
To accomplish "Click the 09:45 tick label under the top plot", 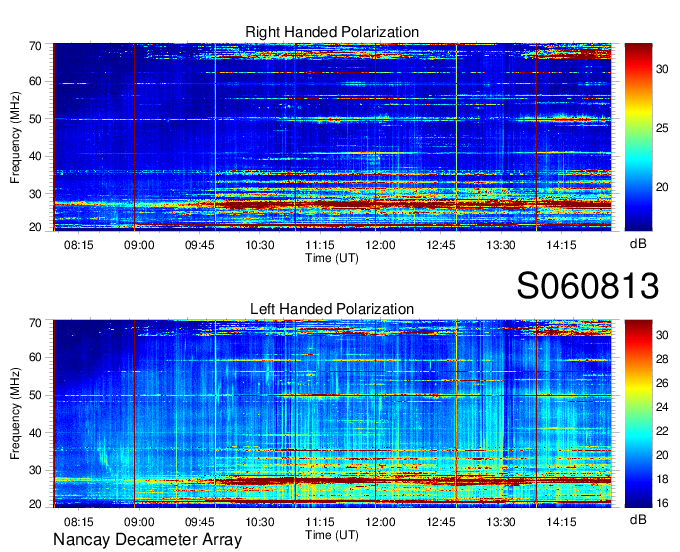I will 199,245.
